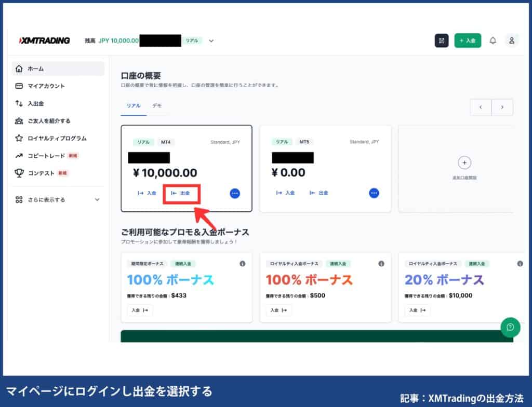Click the MT4 tag on first card

(x=166, y=142)
